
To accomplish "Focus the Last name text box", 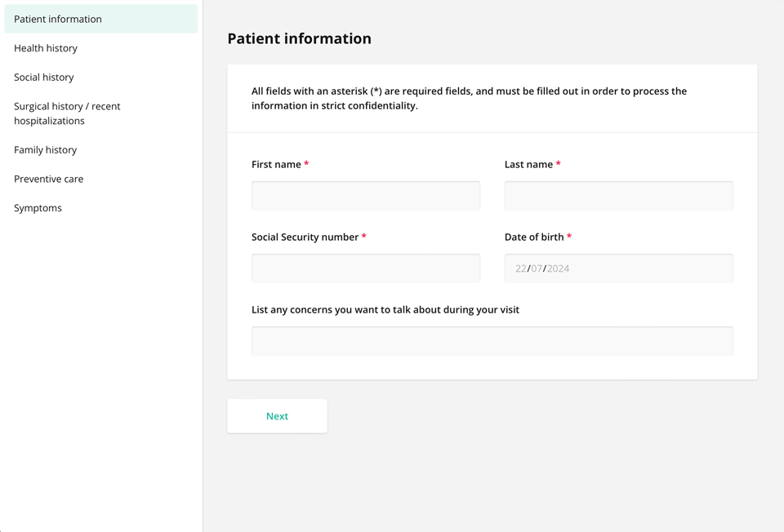I will [x=618, y=196].
